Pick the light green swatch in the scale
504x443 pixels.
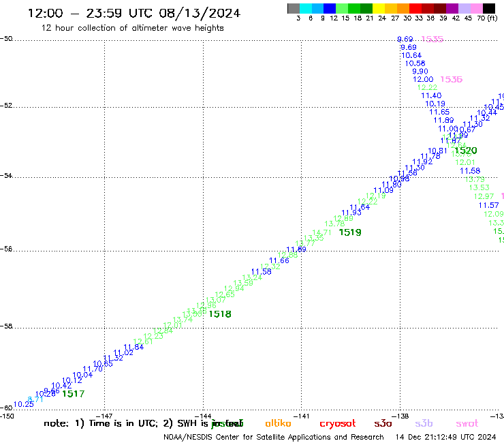pyautogui.click(x=342, y=8)
